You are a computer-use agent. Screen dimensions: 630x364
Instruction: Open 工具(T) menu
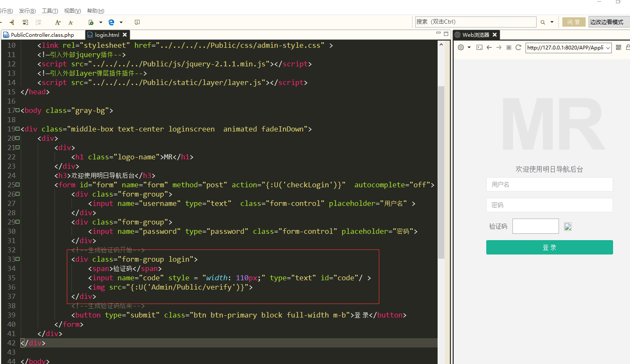[x=50, y=11]
